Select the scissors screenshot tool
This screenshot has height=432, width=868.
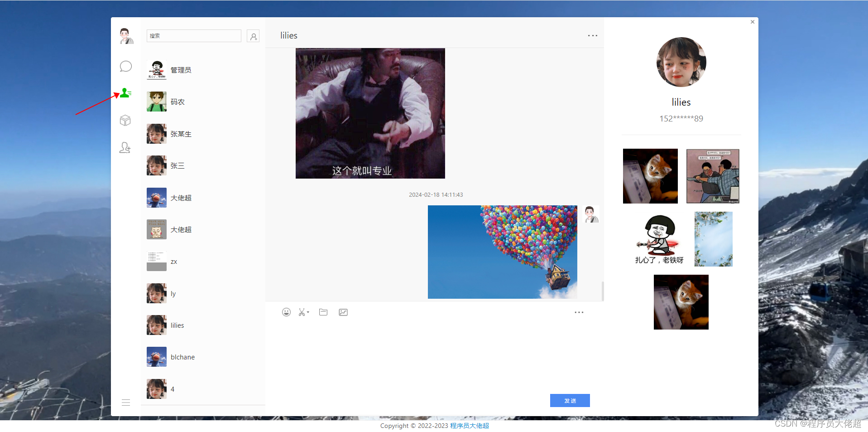coord(302,312)
